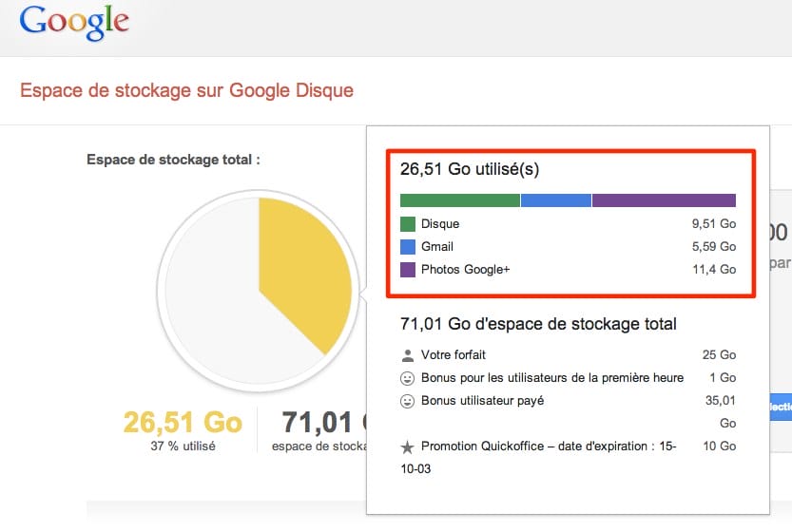Click the Votre forfait row label
The width and height of the screenshot is (792, 532).
(x=454, y=355)
